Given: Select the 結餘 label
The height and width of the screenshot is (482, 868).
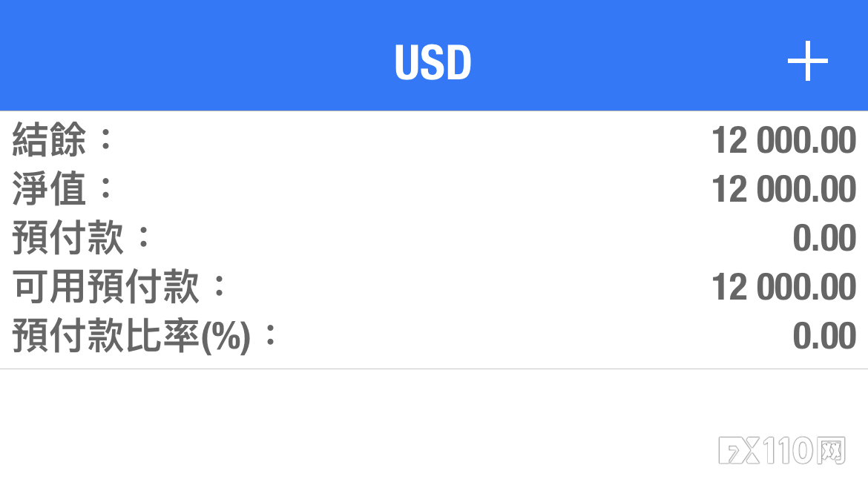Looking at the screenshot, I should click(49, 139).
